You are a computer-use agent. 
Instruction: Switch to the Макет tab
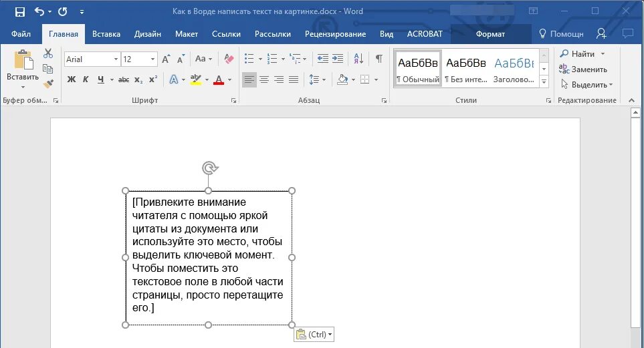[x=187, y=34]
